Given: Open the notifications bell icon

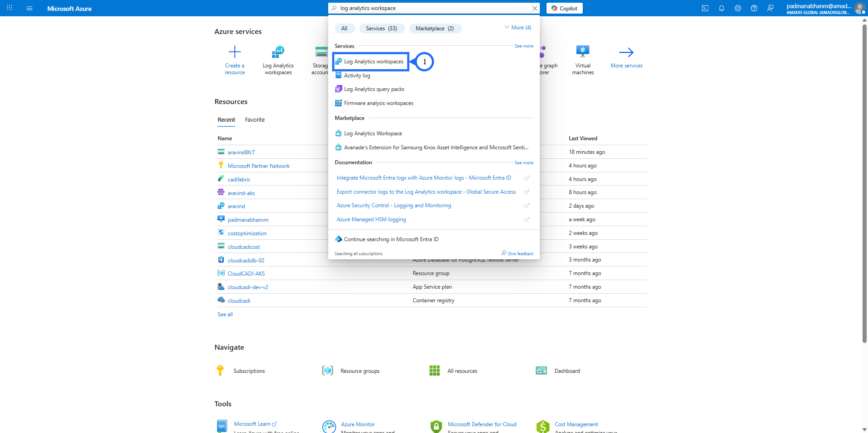Looking at the screenshot, I should tap(722, 8).
